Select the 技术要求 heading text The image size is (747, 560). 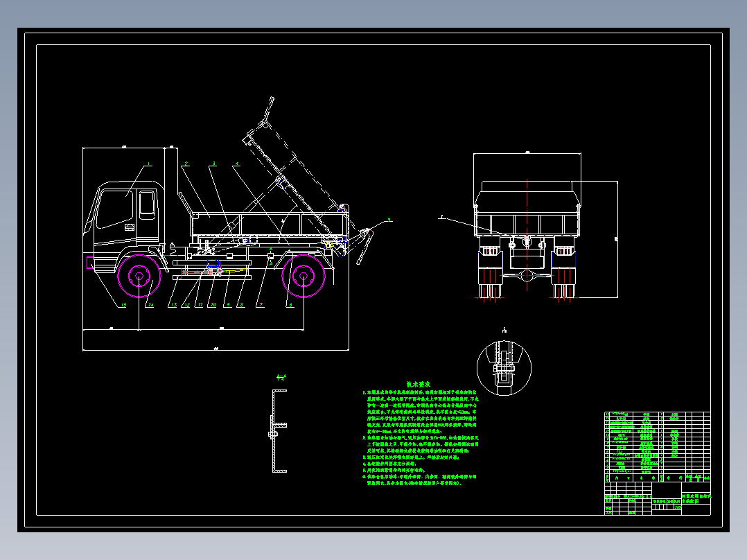click(x=419, y=384)
